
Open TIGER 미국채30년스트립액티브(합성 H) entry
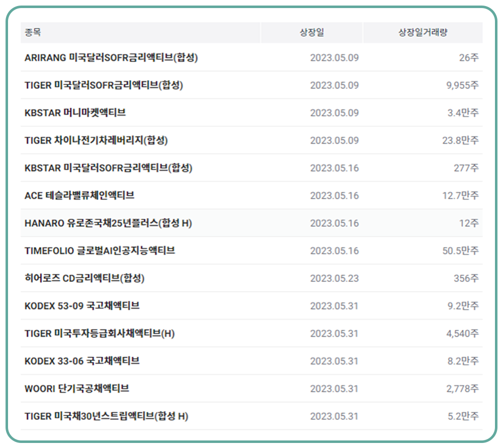106,416
